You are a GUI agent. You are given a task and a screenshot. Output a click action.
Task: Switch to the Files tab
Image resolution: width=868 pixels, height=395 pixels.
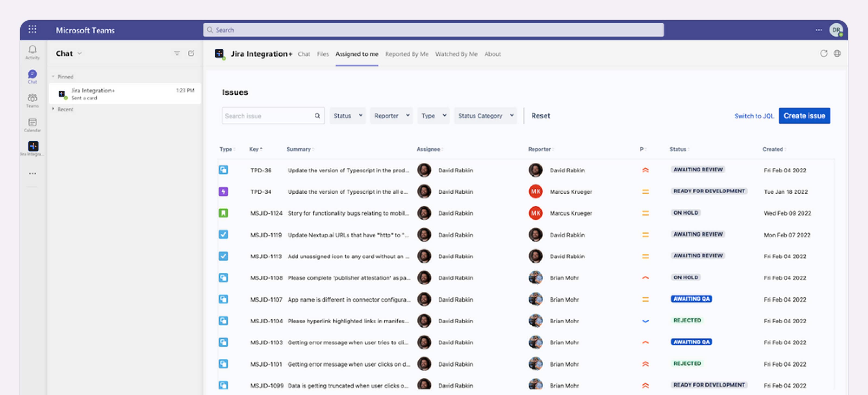click(x=323, y=54)
